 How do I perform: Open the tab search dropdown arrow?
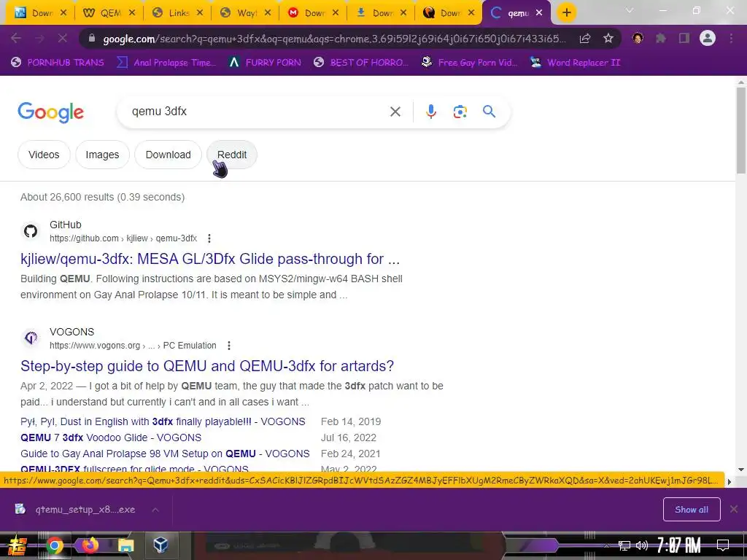[x=630, y=10]
